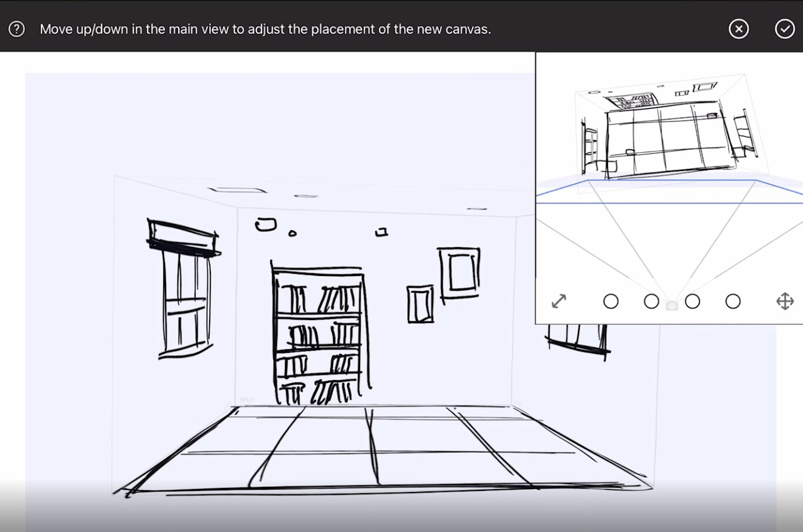Viewport: 803px width, 532px height.
Task: Click the larger picture frame sketch
Action: pos(459,273)
